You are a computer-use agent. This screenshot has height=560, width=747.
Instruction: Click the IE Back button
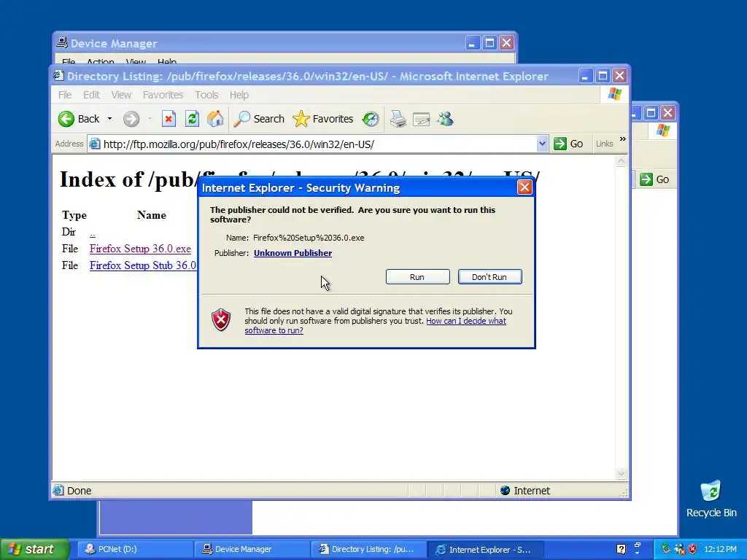(x=79, y=119)
